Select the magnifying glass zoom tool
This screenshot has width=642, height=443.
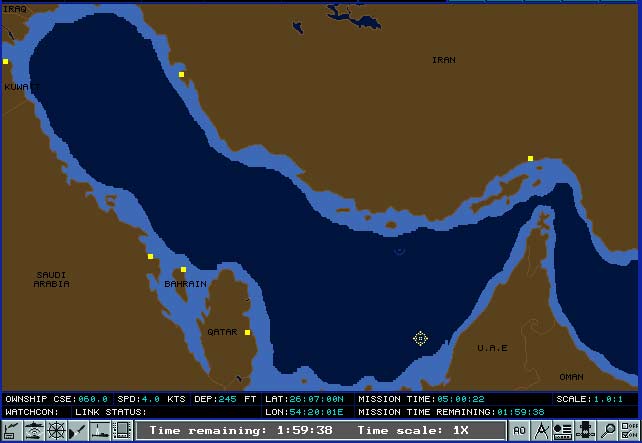click(x=607, y=431)
